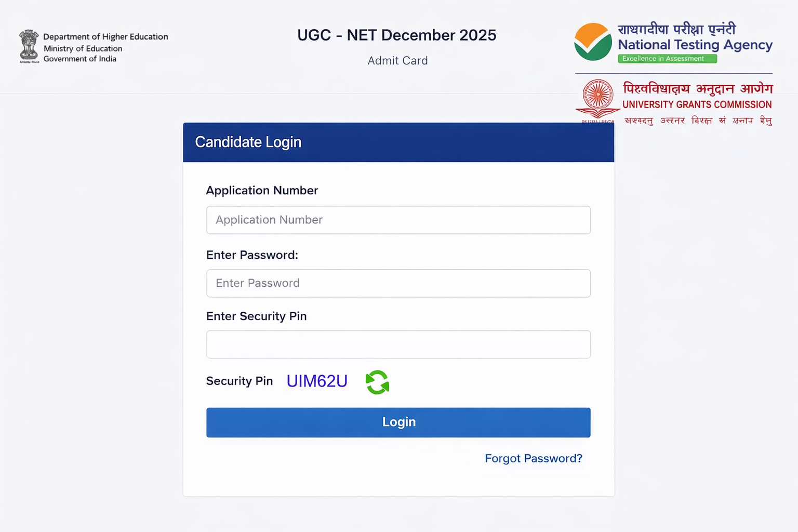Viewport: 798px width, 532px height.
Task: Click the Admit Card subtitle
Action: (x=397, y=61)
